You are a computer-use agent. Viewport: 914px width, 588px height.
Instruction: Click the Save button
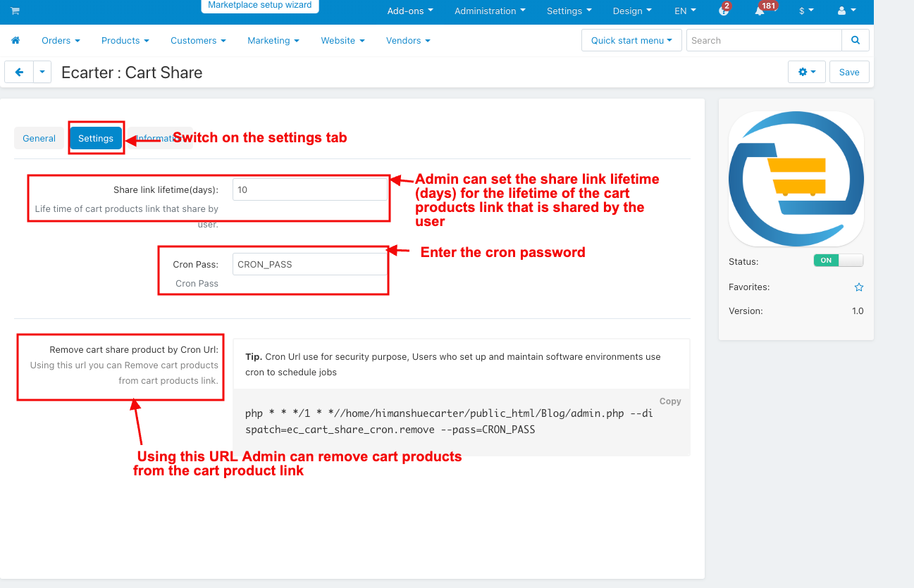[849, 72]
